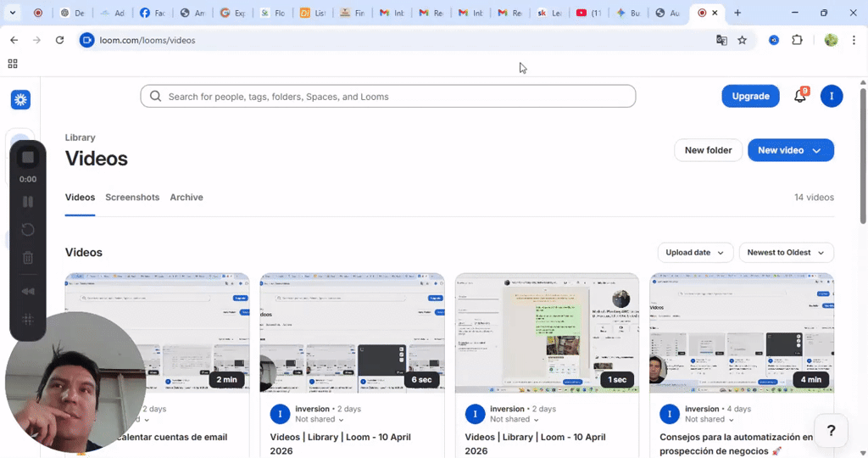Screen dimensions: 868x458
Task: Bookmark this page with the star icon
Action: (x=743, y=40)
